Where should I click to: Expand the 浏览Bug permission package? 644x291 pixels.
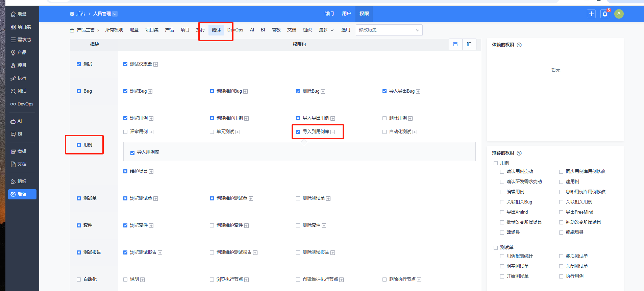click(150, 92)
